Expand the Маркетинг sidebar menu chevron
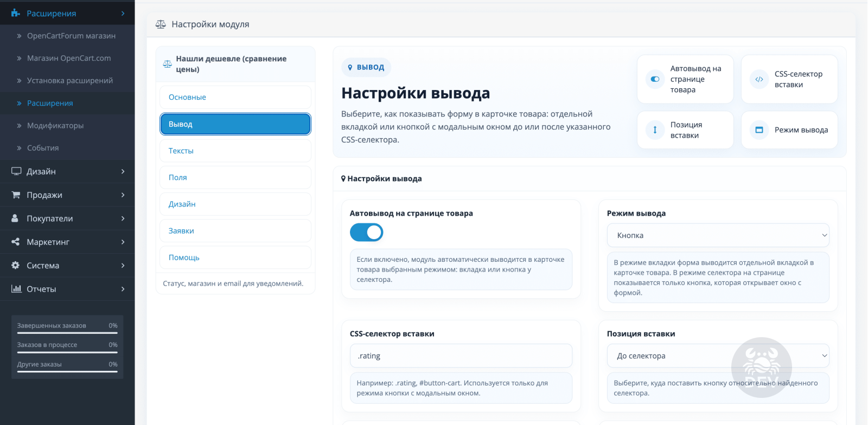 point(123,242)
